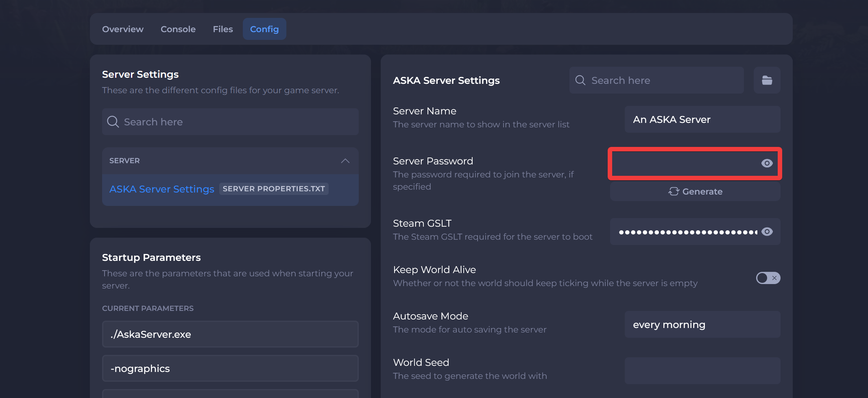Click the folder icon beside ASKA settings search
Viewport: 868px width, 398px height.
767,80
